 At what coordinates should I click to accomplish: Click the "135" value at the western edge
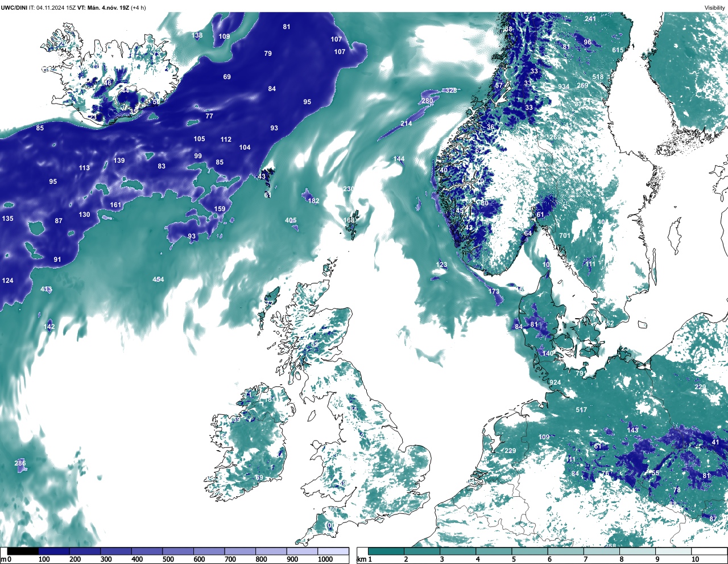coord(7,219)
